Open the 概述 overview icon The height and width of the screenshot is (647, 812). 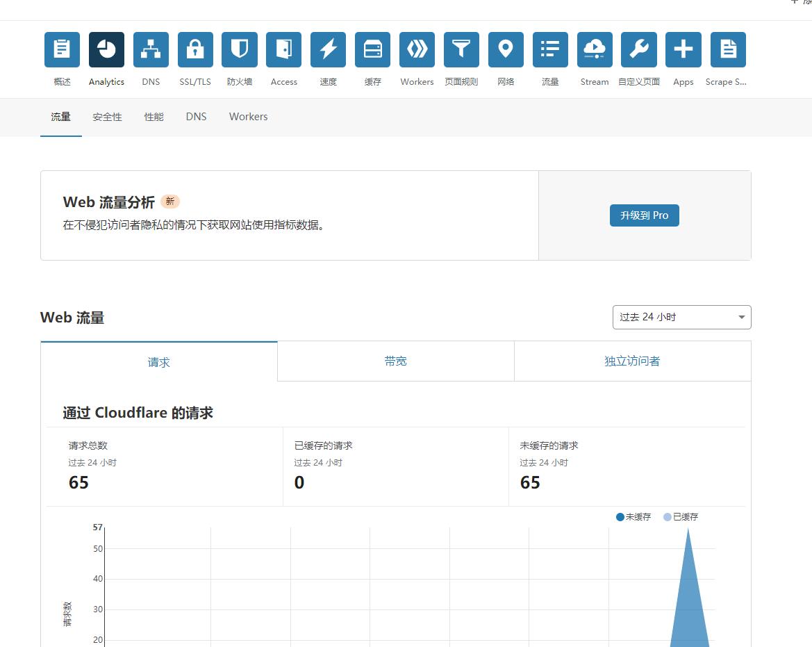[x=62, y=50]
